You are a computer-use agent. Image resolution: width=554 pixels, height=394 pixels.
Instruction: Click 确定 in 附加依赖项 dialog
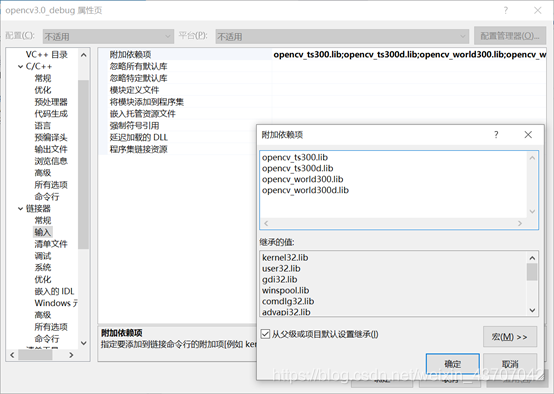(453, 364)
